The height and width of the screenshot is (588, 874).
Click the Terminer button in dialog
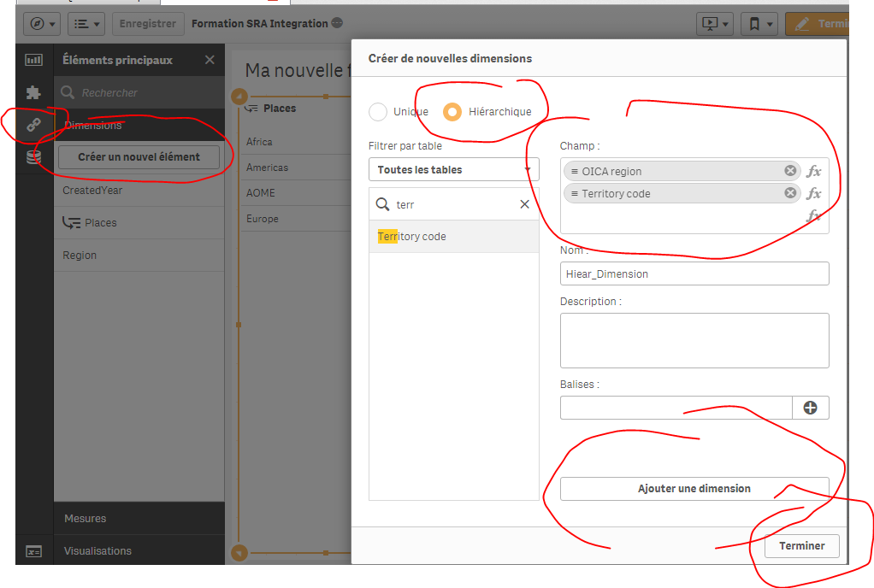[x=801, y=545]
